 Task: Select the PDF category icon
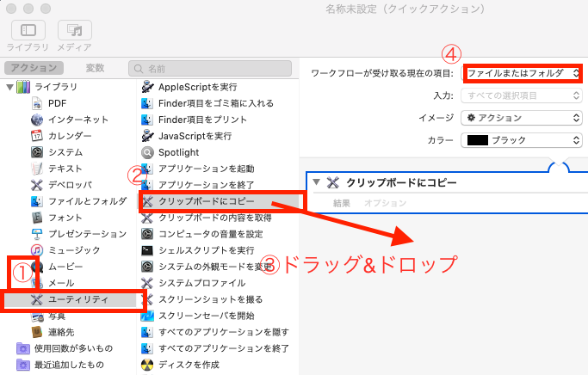(x=37, y=103)
